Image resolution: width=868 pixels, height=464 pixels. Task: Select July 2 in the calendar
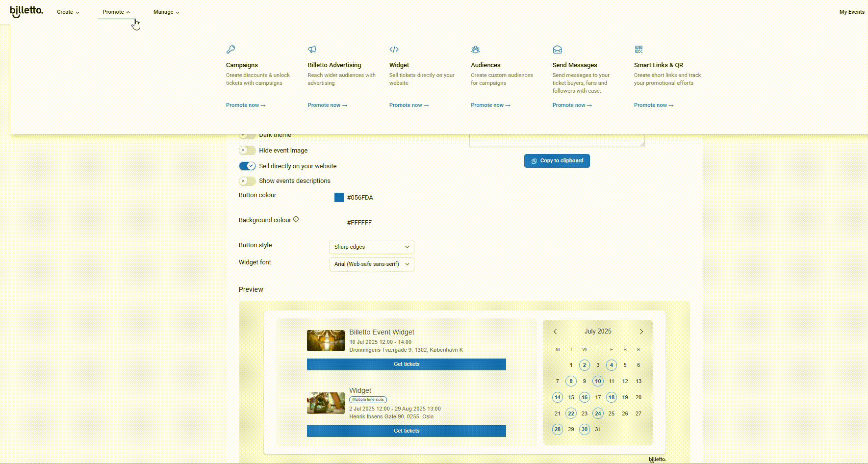pyautogui.click(x=585, y=365)
